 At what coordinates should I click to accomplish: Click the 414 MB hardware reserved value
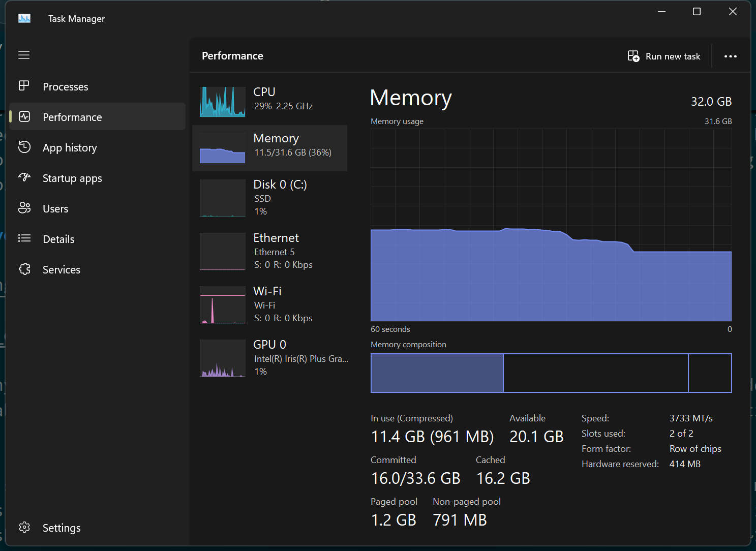click(x=685, y=464)
